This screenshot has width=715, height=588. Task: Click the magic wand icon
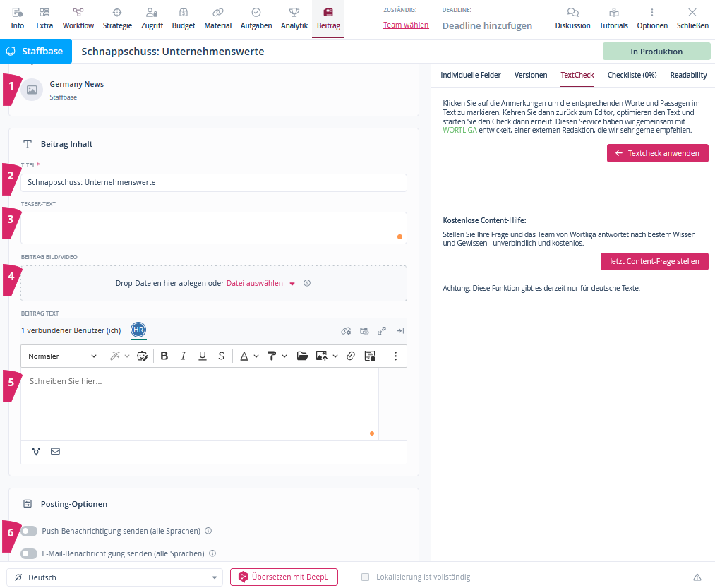(115, 356)
